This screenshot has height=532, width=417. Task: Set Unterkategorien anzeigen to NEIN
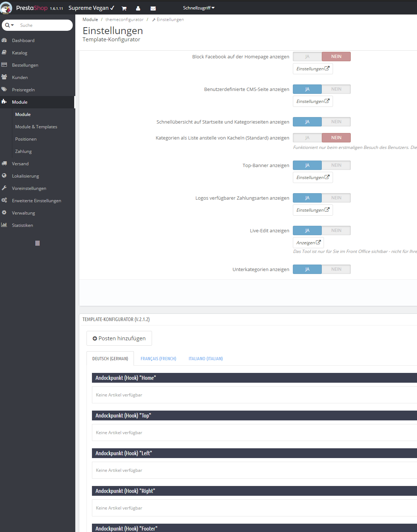pos(336,269)
